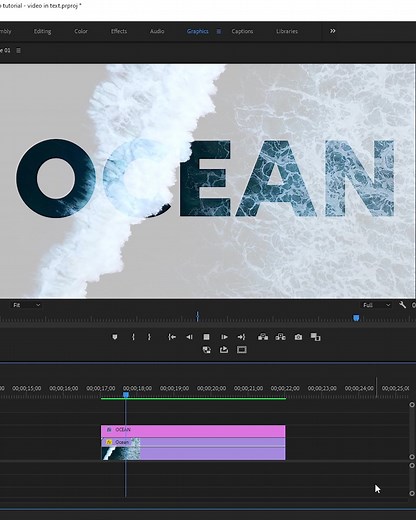416x520 pixels.
Task: Click the bottom audio track scroll handle
Action: pyautogui.click(x=412, y=493)
